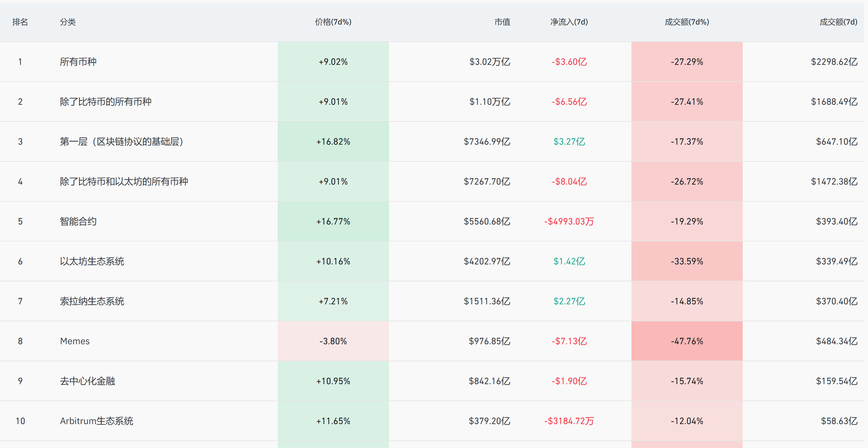Screen dimensions: 868x448
Task: Select price change +10.16% cell
Action: click(x=333, y=261)
